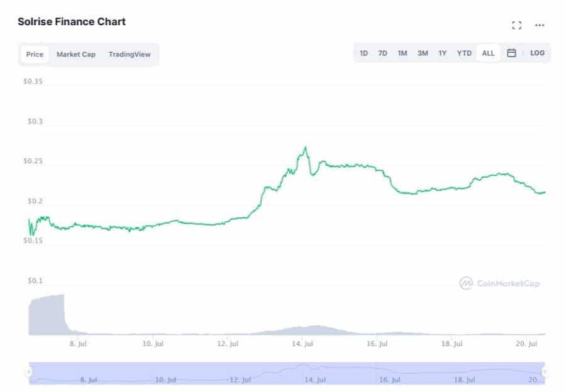Click the CoinMarketCap watermark logo
This screenshot has height=392, width=566.
pos(499,283)
